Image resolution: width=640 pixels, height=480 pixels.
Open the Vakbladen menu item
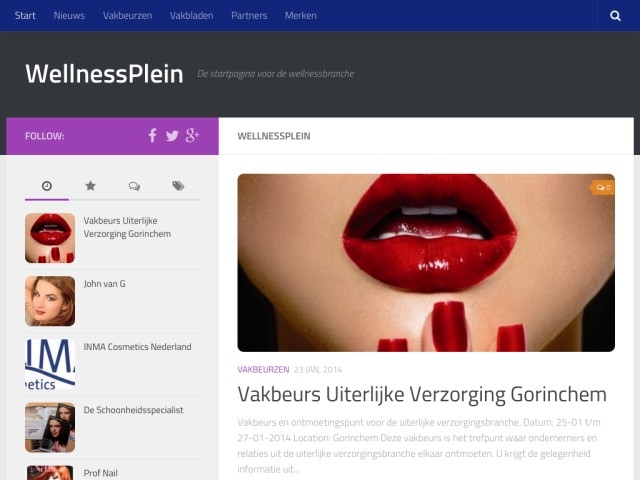tap(191, 16)
